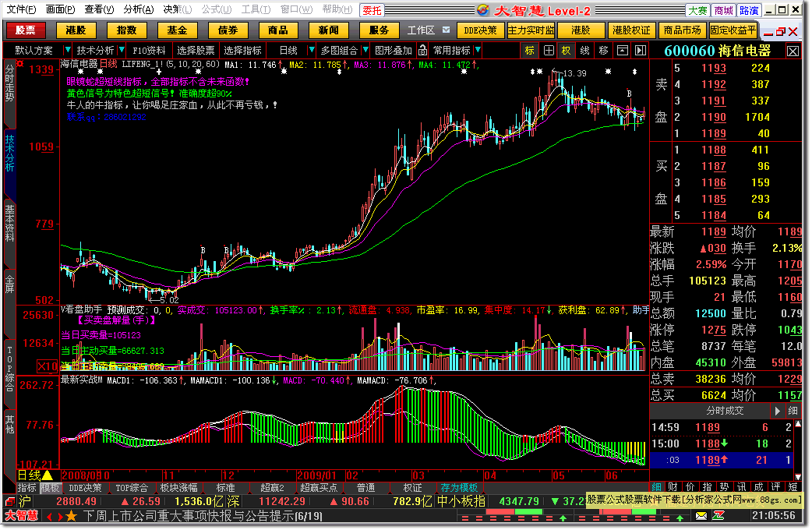Expand the 分时成交 arrow button
Image resolution: width=812 pixels, height=530 pixels.
(777, 411)
